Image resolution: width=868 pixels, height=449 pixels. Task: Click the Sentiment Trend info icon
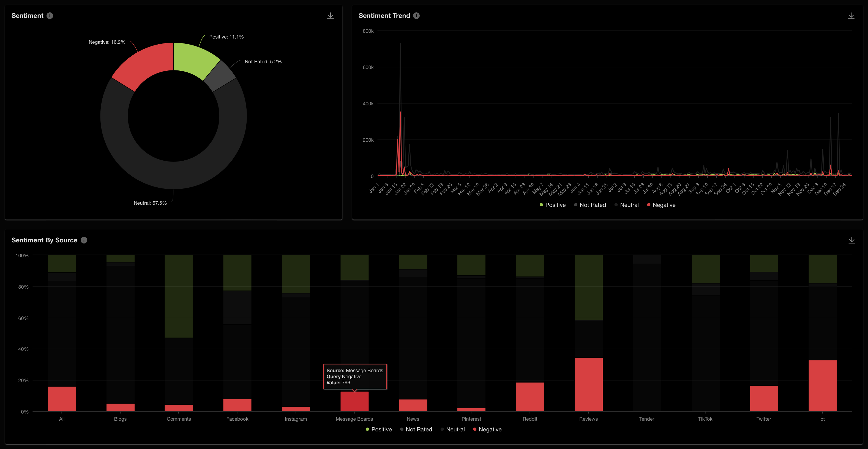416,15
